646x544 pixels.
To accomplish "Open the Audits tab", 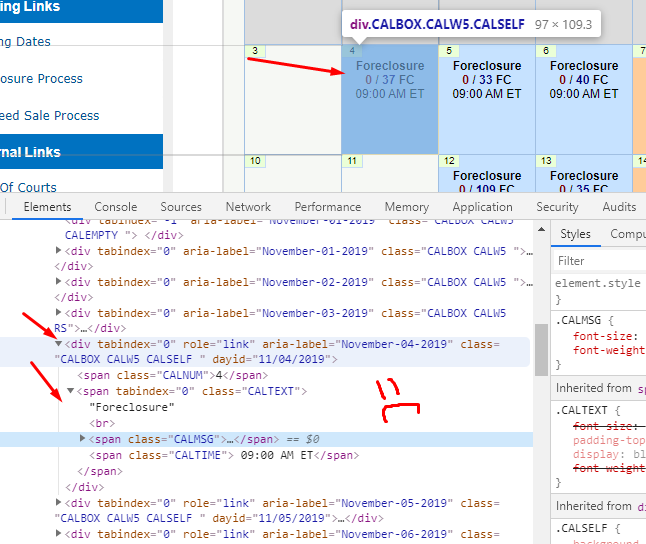I will pos(619,207).
